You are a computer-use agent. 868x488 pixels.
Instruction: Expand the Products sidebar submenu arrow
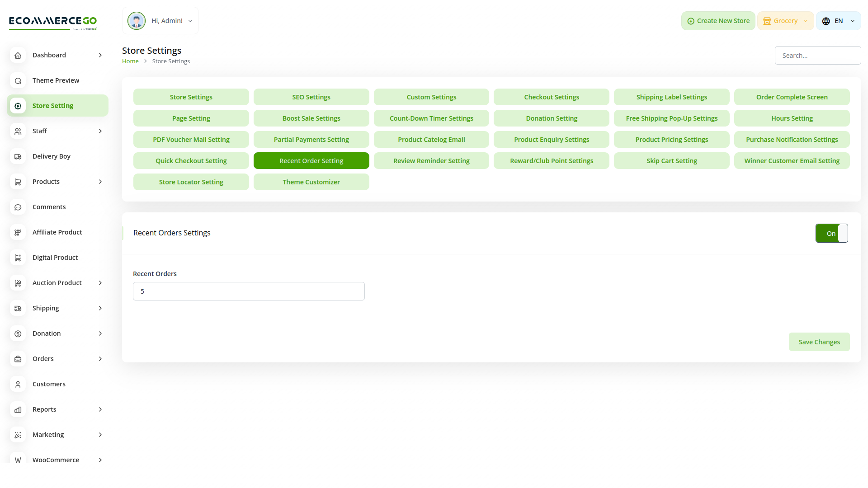click(100, 182)
